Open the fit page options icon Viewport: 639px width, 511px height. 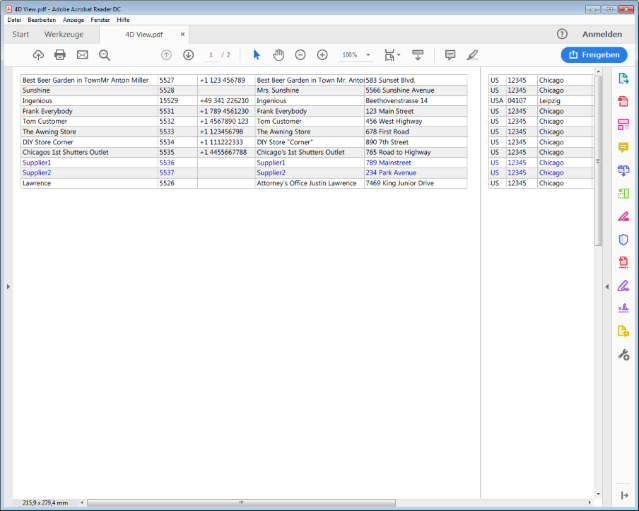392,55
